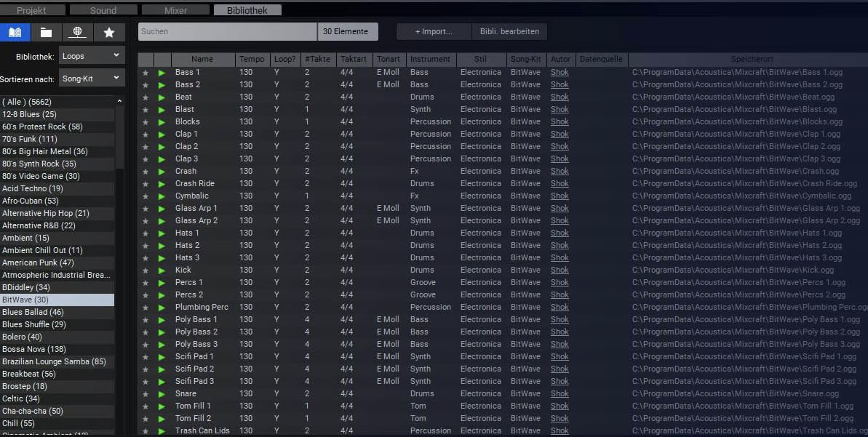Preview the Poly Bass 3 loop

click(x=162, y=345)
